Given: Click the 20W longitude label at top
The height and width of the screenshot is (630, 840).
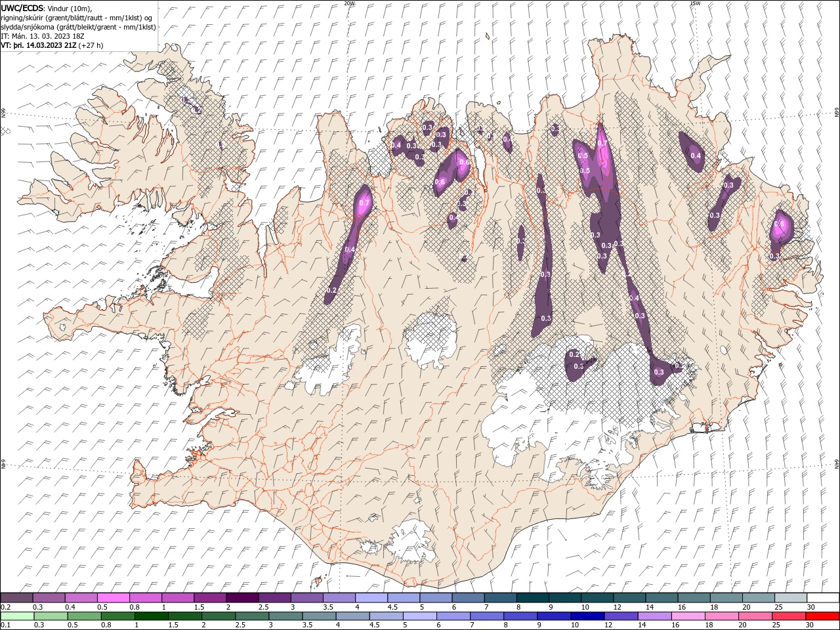Looking at the screenshot, I should (349, 3).
